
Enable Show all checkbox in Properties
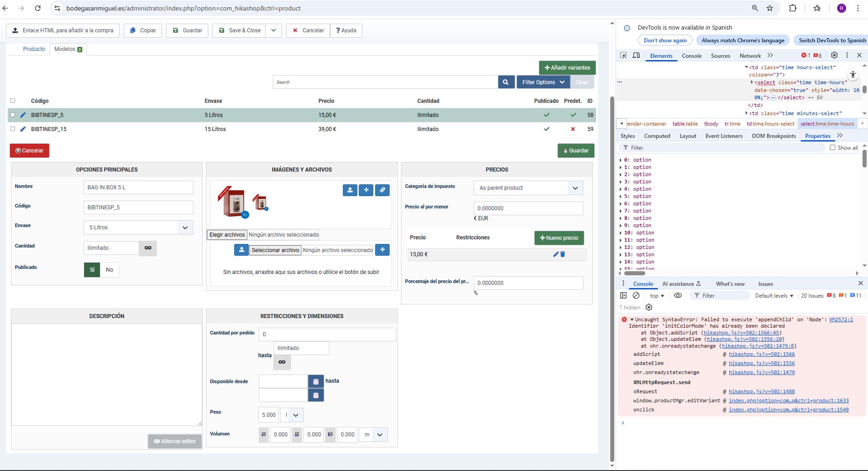833,148
